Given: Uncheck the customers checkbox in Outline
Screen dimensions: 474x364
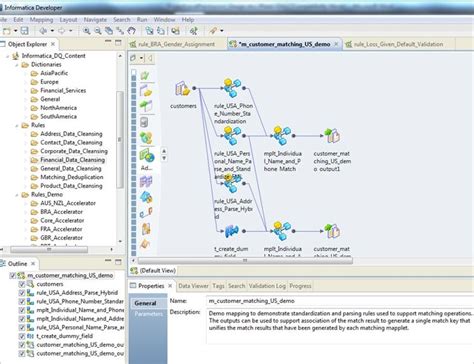Looking at the screenshot, I should pyautogui.click(x=22, y=284).
